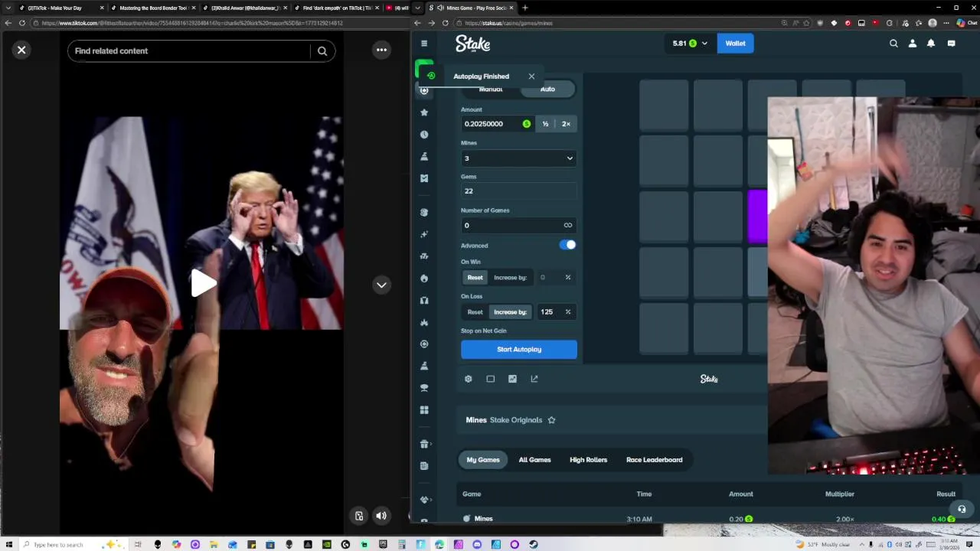
Task: Toggle theatre mode icon below the board
Action: click(491, 379)
